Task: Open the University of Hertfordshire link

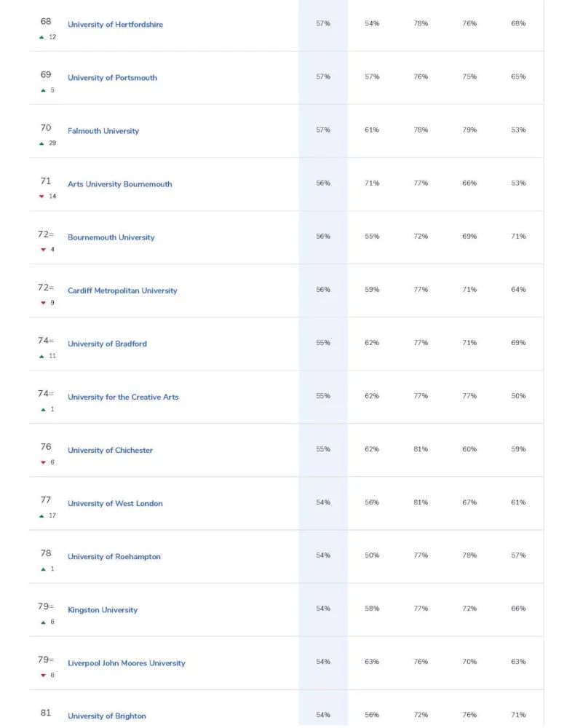Action: click(115, 25)
